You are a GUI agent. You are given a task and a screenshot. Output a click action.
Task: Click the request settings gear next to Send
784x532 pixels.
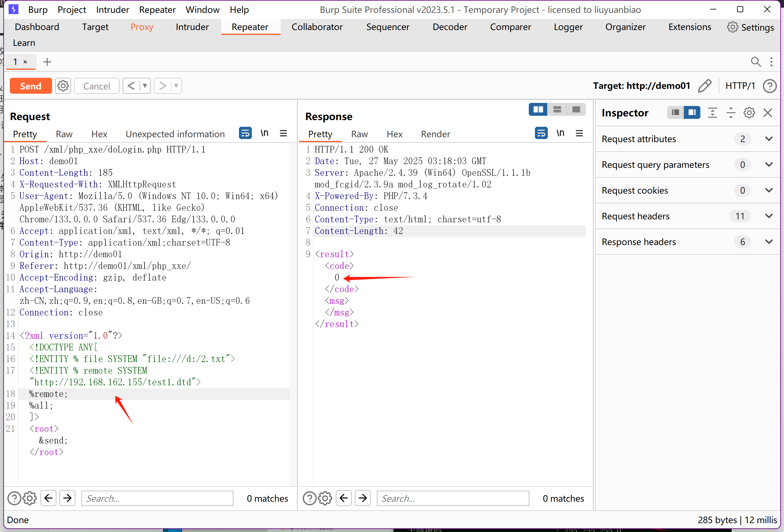point(63,86)
